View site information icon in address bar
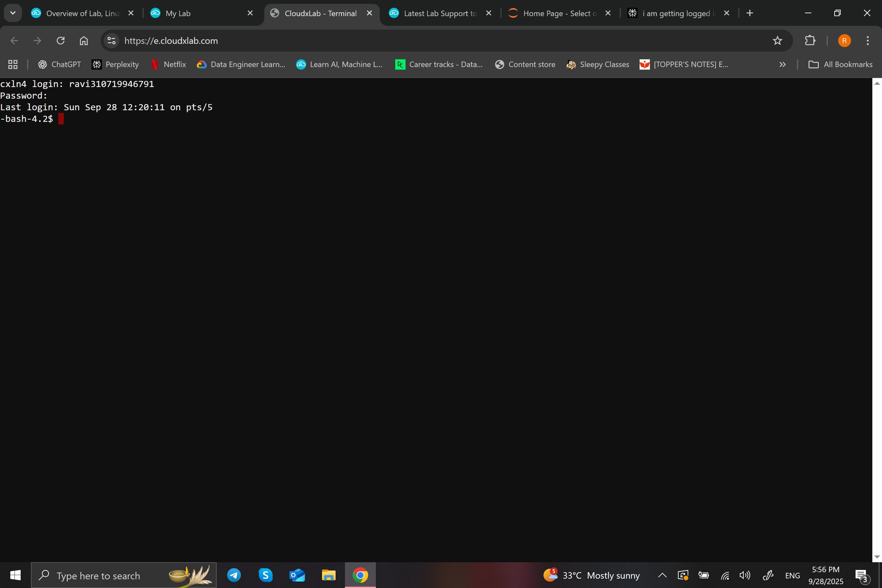Viewport: 882px width, 588px height. (111, 41)
